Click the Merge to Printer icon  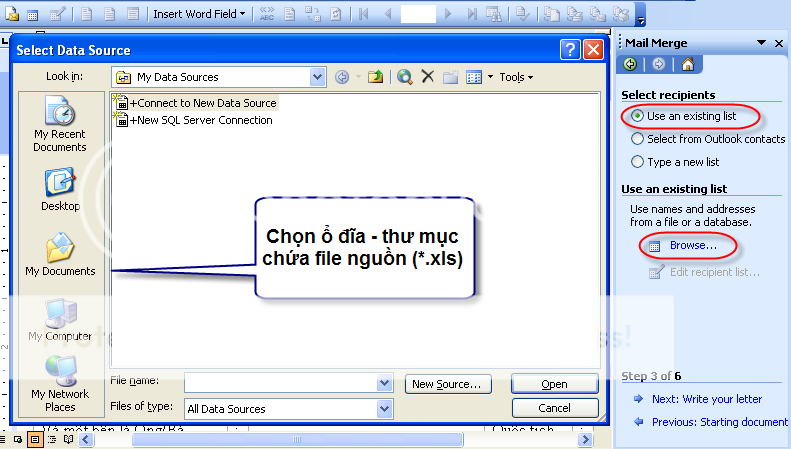[x=575, y=14]
